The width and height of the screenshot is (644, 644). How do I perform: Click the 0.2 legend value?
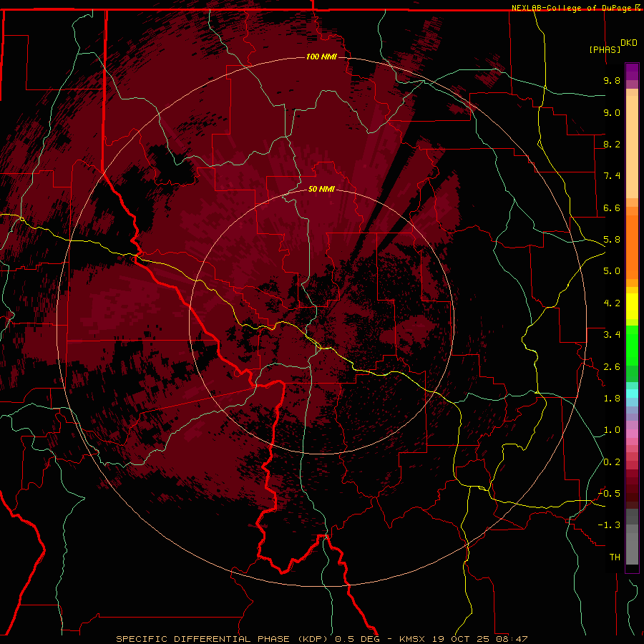tap(612, 462)
